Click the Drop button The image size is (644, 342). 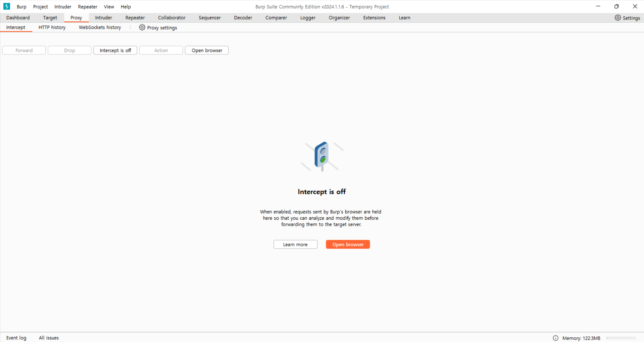click(x=69, y=50)
